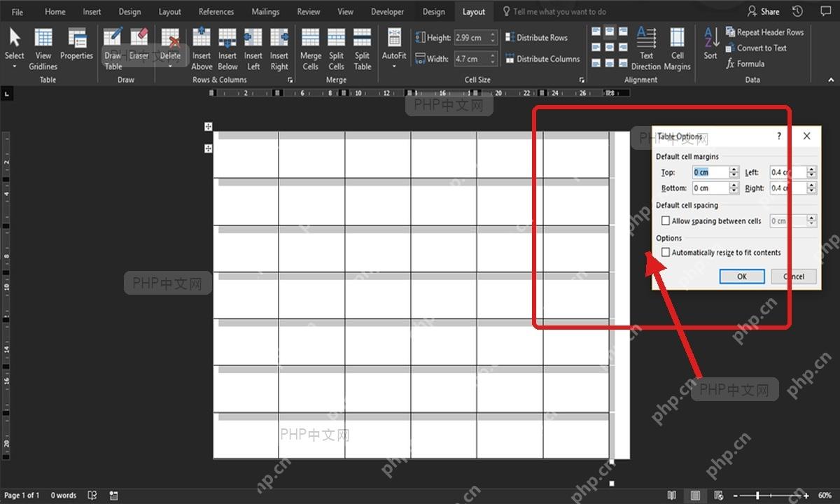Insert a row below
Image resolution: width=840 pixels, height=504 pixels.
pyautogui.click(x=227, y=49)
